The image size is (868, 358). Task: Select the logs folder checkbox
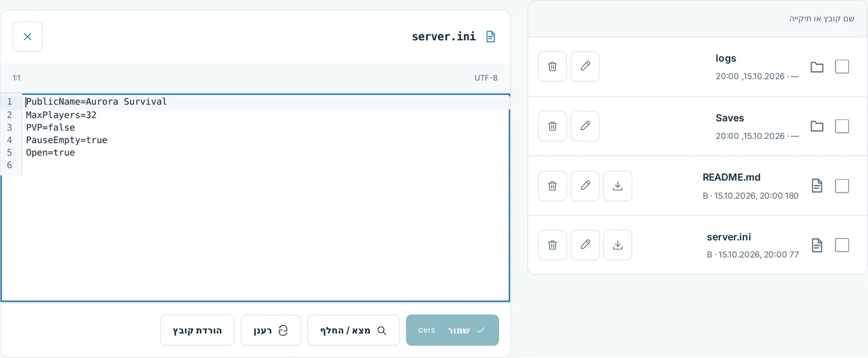coord(842,66)
